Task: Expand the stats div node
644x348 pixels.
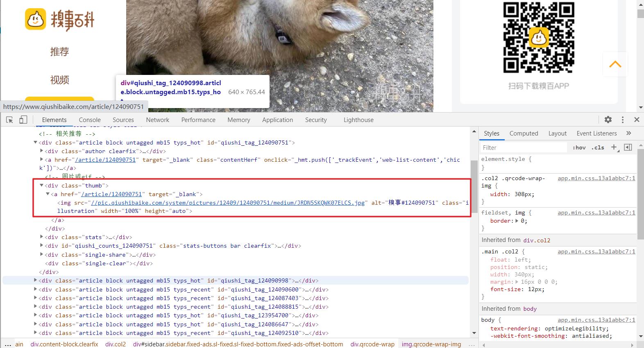Action: (41, 237)
